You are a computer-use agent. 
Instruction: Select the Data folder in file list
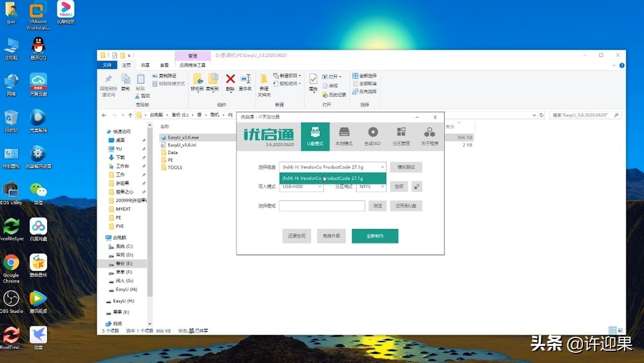(x=169, y=153)
